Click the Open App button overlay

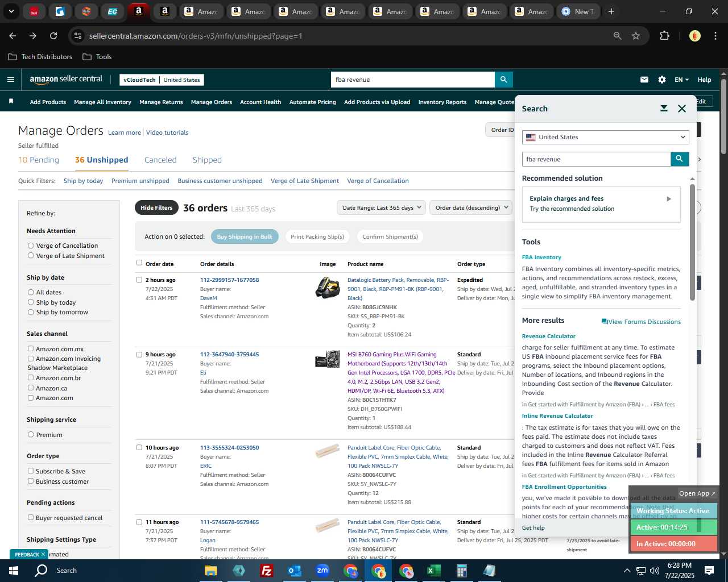tap(697, 493)
